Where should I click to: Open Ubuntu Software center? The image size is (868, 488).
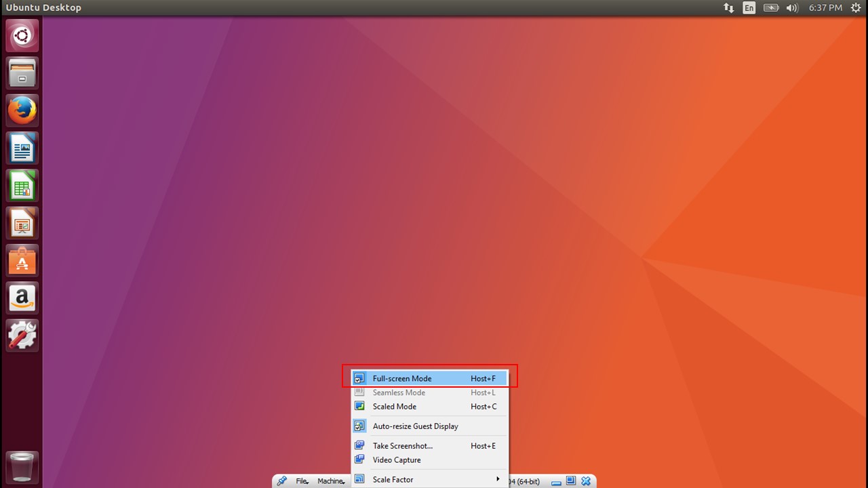[x=22, y=260]
